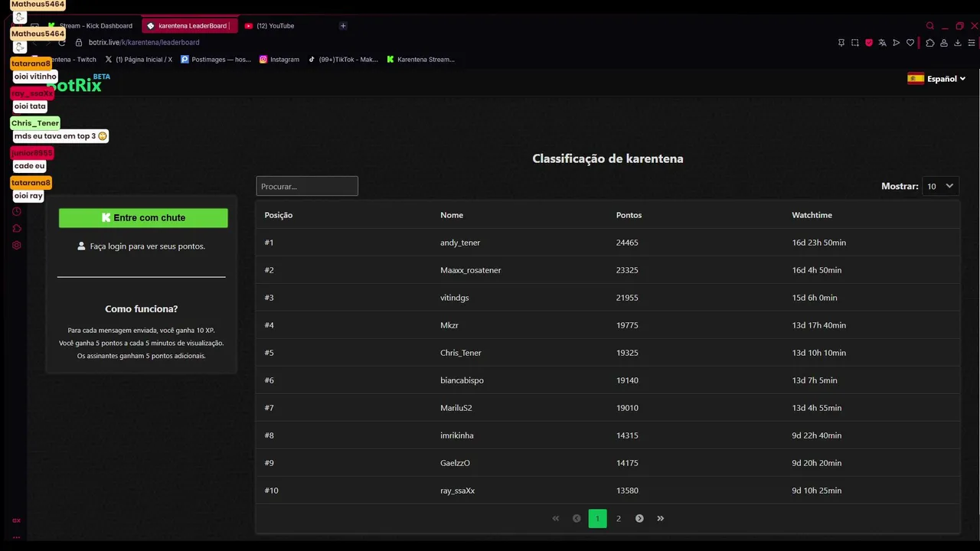The image size is (980, 551).
Task: Open the red ad-blocker shield icon
Action: [869, 43]
